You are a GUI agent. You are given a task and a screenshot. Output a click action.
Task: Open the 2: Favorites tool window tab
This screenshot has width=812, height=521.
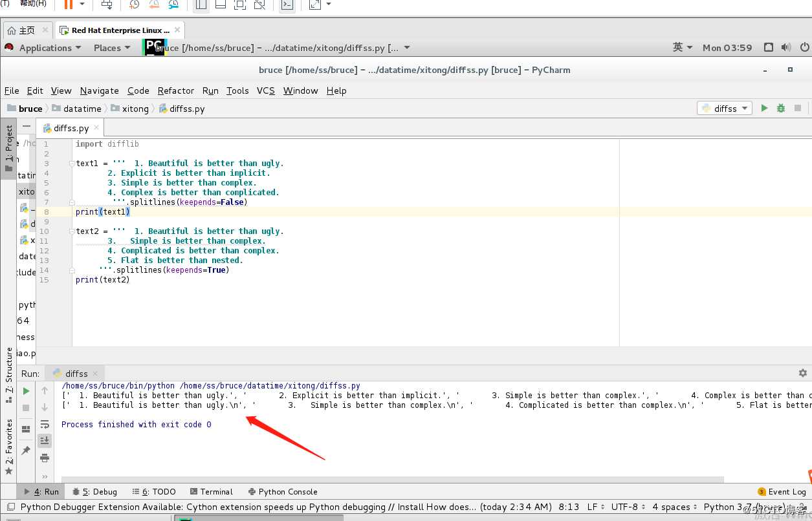8,447
